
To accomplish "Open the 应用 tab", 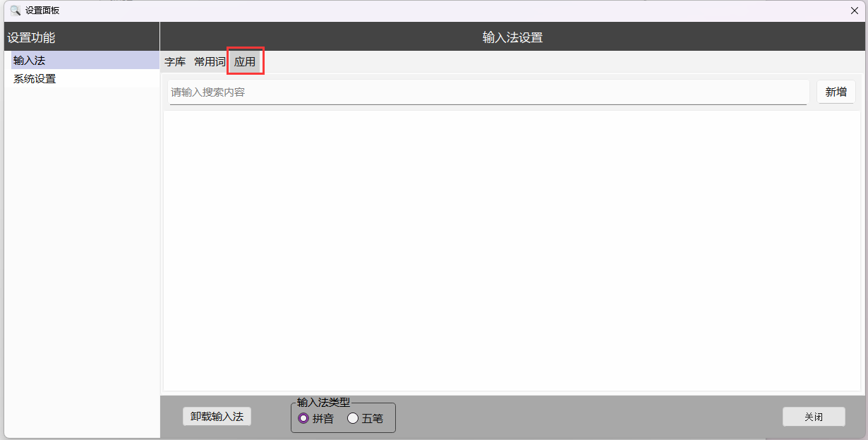I will click(x=245, y=62).
